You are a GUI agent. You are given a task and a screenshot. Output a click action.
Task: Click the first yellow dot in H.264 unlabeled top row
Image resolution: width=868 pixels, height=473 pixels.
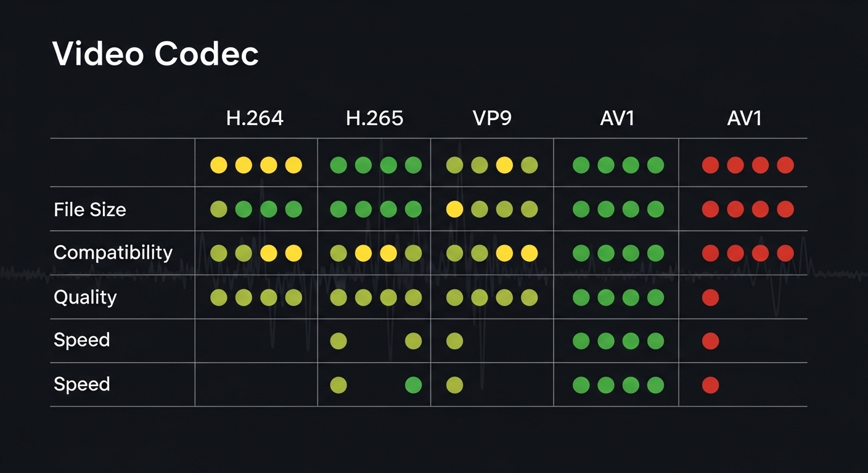pyautogui.click(x=219, y=165)
